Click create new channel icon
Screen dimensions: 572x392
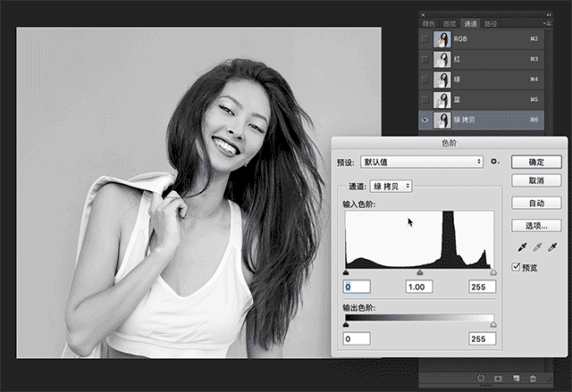click(x=516, y=379)
